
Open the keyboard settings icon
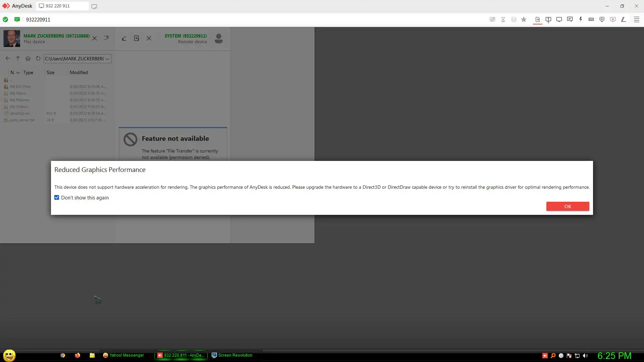[591, 19]
